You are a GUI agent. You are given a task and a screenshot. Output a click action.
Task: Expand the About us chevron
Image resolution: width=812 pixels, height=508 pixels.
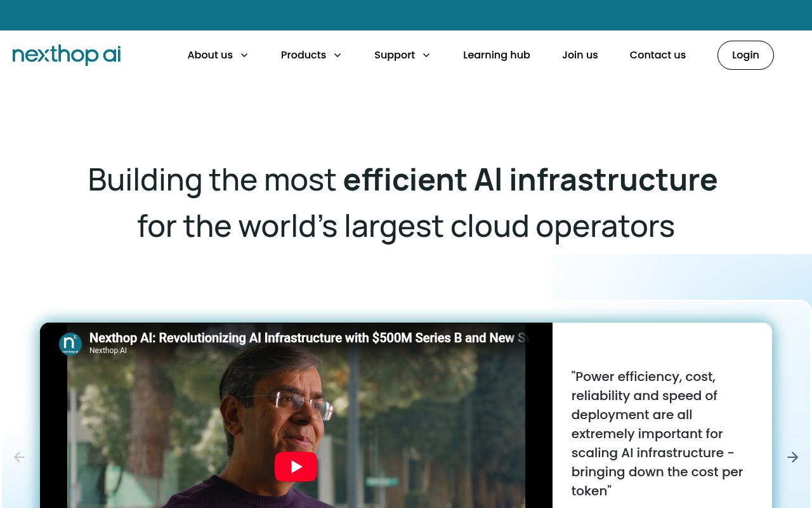coord(244,55)
